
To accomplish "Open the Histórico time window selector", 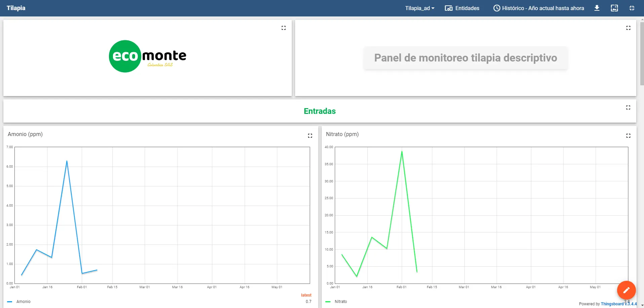I will [538, 8].
